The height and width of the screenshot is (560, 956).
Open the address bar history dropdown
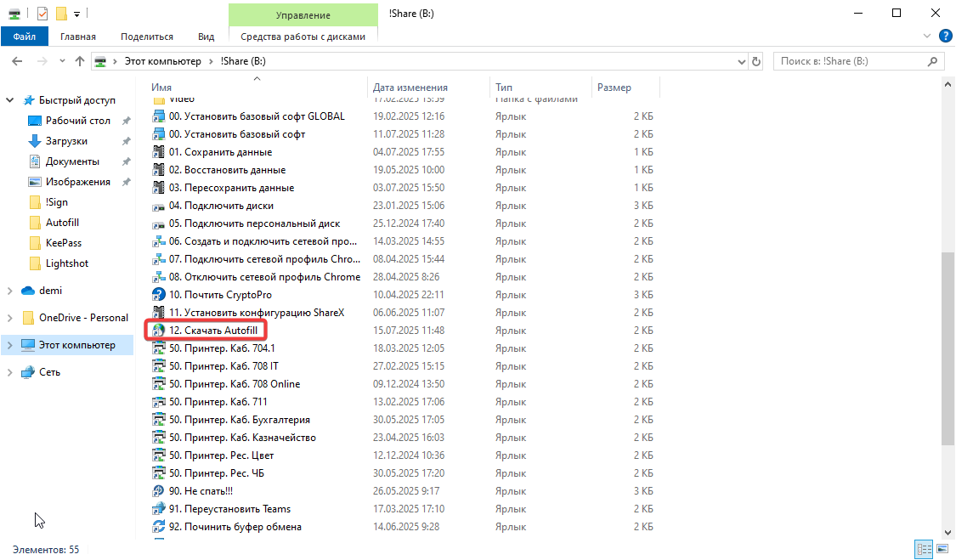click(x=739, y=61)
